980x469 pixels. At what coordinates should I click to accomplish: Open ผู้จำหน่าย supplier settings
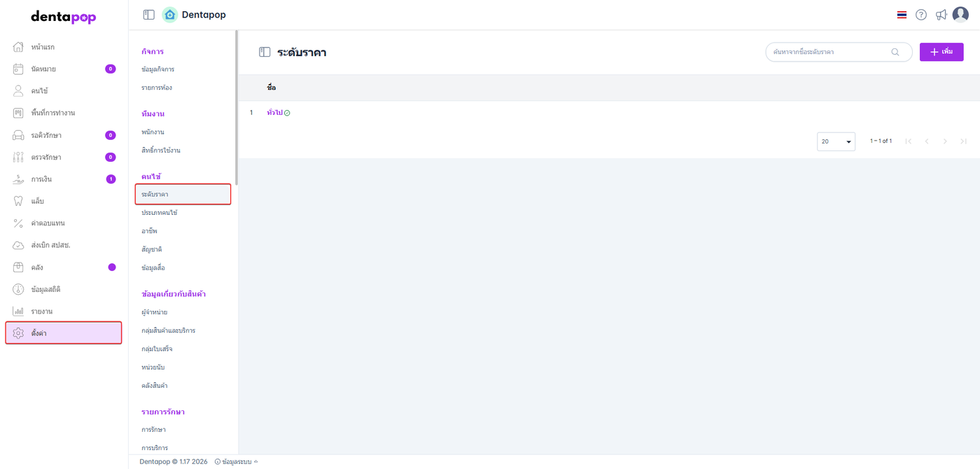(x=154, y=311)
